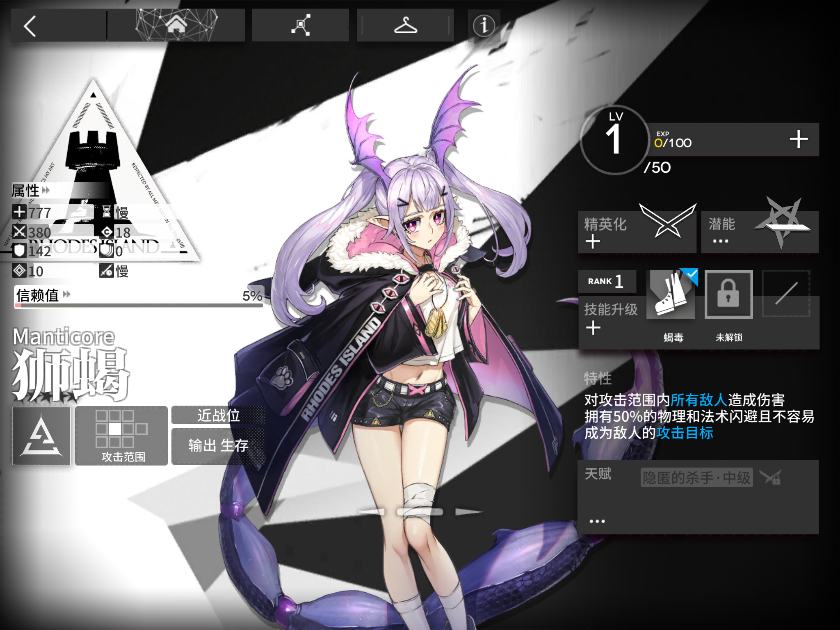Tap the 特性 trait heading
Image resolution: width=840 pixels, height=630 pixels.
[x=598, y=378]
